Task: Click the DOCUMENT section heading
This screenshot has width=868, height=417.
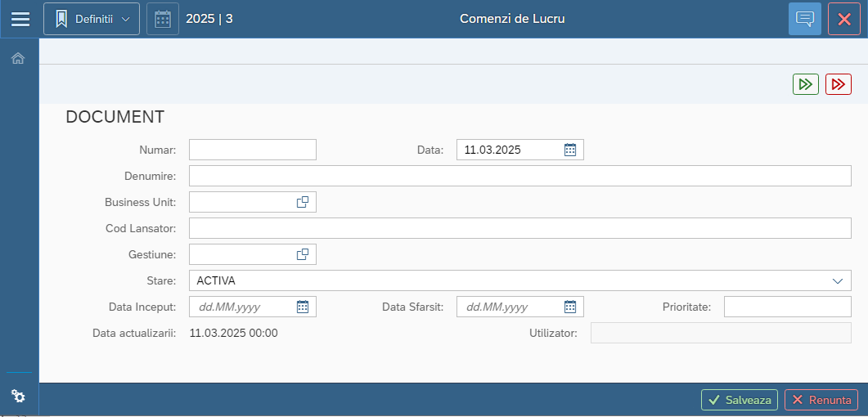Action: point(115,117)
